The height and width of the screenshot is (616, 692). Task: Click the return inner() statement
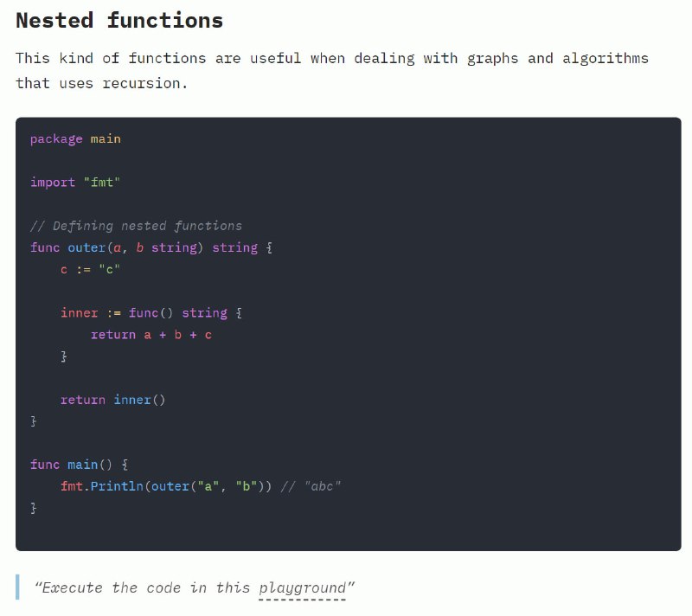click(x=113, y=400)
